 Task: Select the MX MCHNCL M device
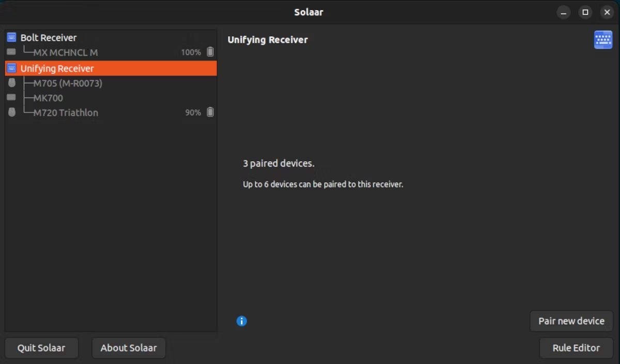coord(111,53)
